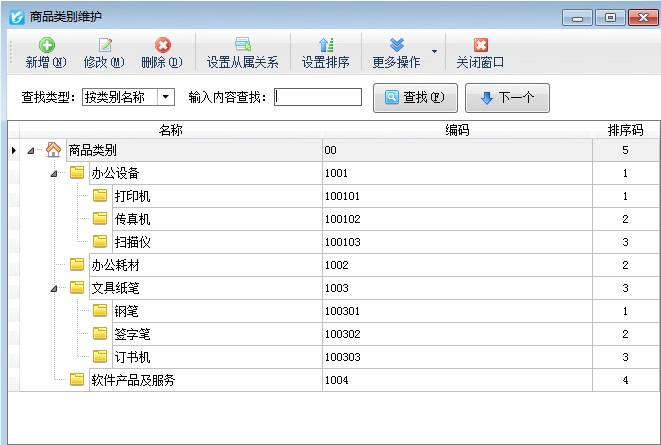Collapse the 办公设备 tree node
This screenshot has height=445, width=661.
[x=54, y=174]
